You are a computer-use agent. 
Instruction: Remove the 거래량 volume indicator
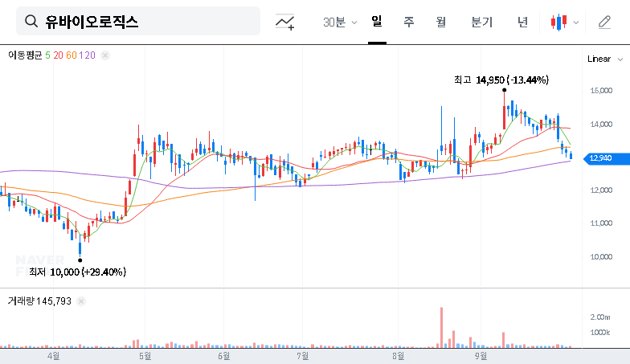(81, 301)
